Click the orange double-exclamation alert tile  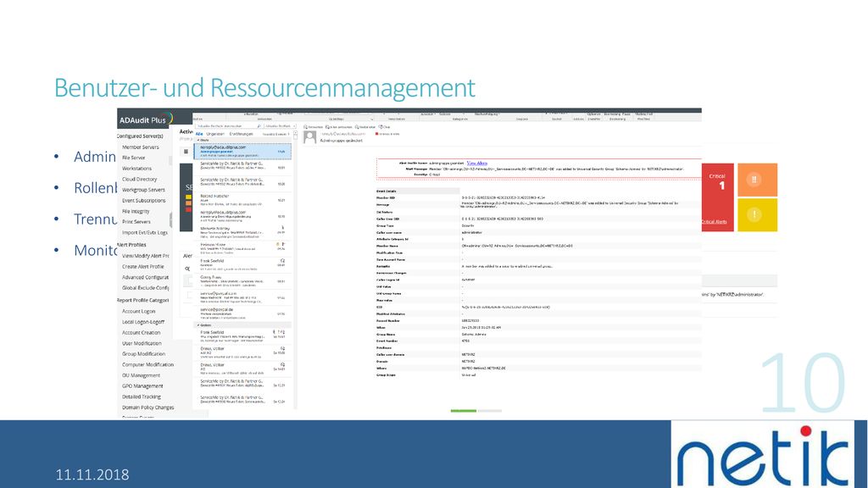[757, 180]
